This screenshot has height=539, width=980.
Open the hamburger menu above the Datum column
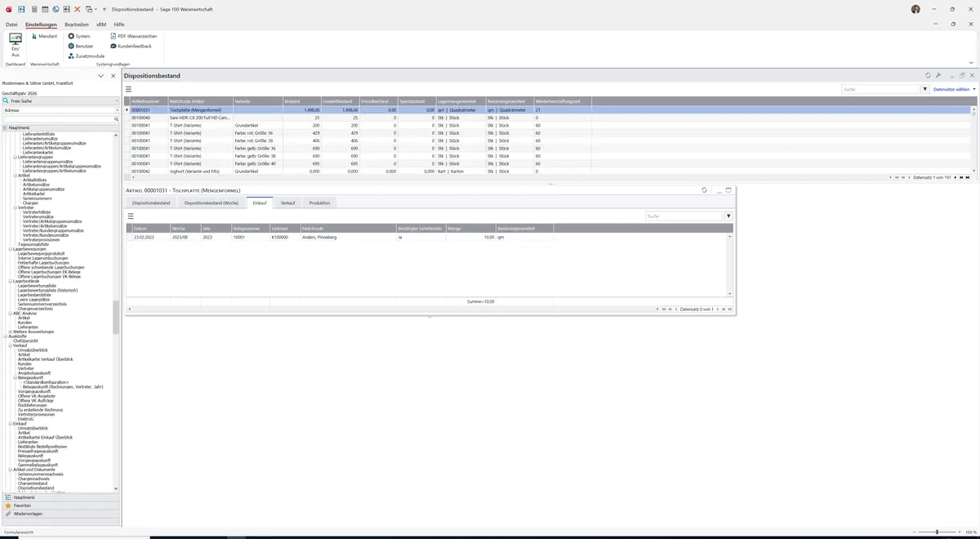tap(131, 216)
